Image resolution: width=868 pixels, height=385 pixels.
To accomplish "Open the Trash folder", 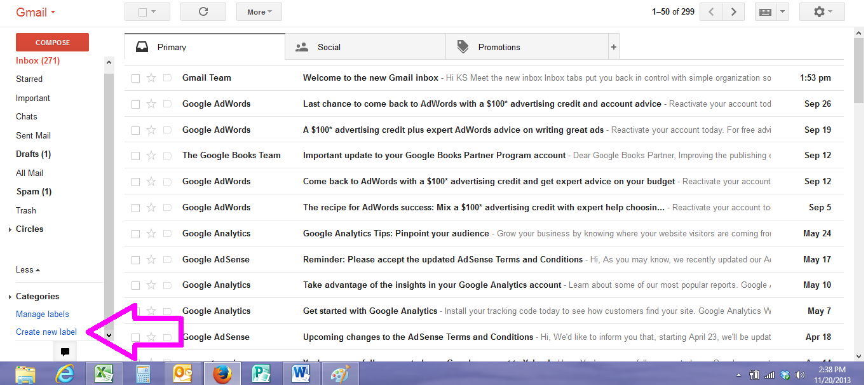I will (x=26, y=210).
